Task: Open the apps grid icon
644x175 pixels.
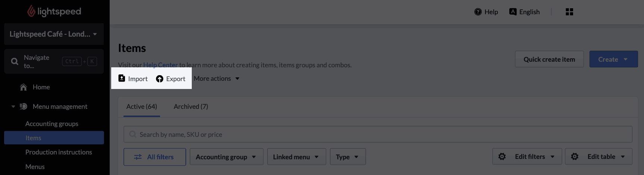Action: pyautogui.click(x=569, y=12)
